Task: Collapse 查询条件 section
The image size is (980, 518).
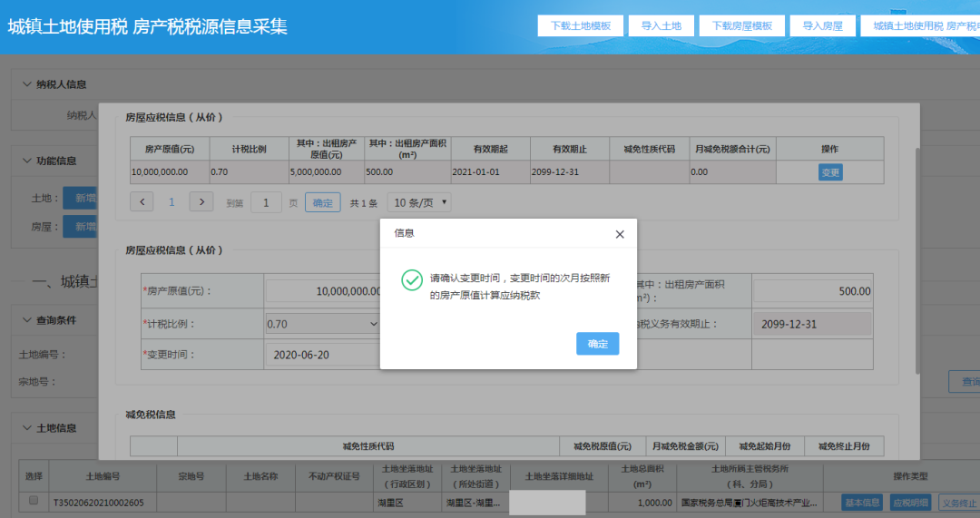Action: [27, 320]
